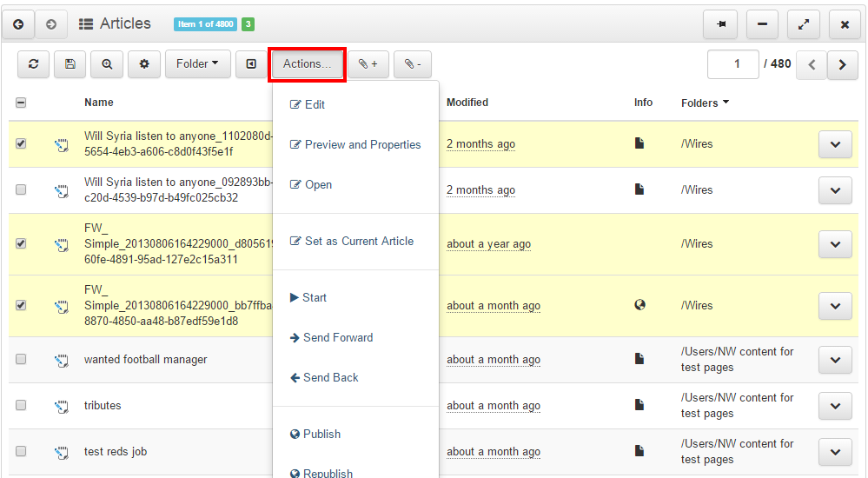Choose Preview and Properties menu item

356,144
